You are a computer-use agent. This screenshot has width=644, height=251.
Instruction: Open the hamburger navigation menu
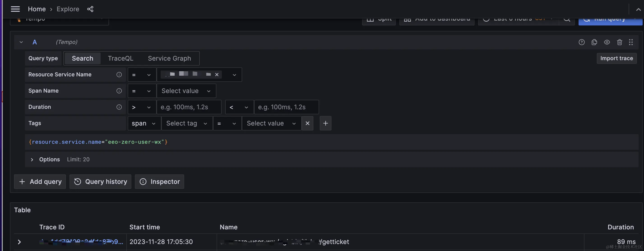[15, 9]
